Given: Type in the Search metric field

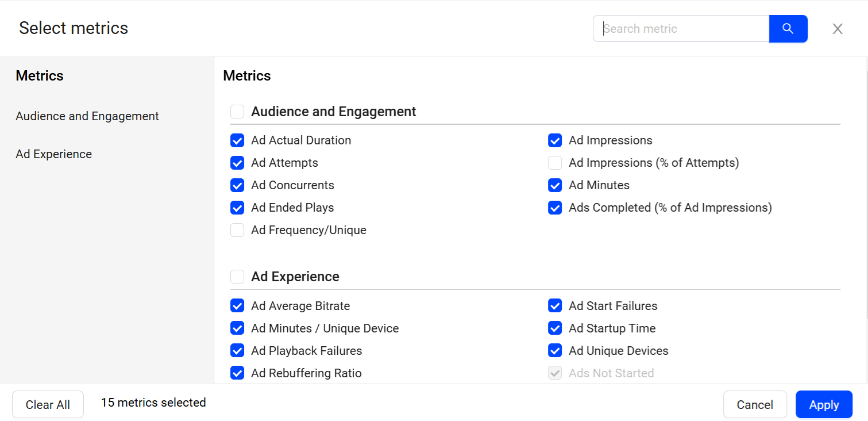Looking at the screenshot, I should (x=681, y=29).
